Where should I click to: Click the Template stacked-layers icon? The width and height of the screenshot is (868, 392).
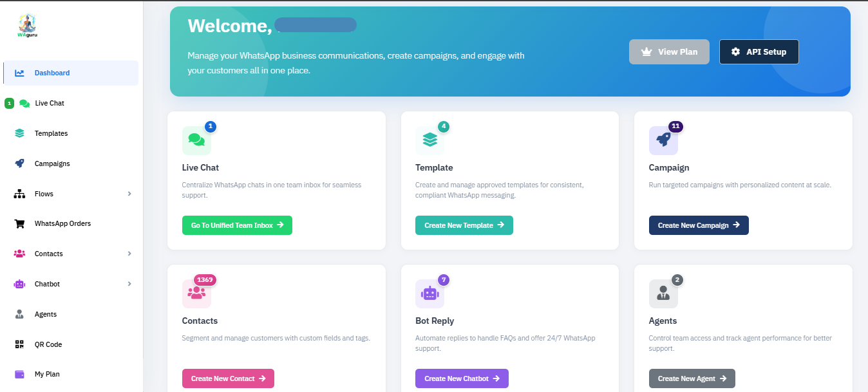[x=429, y=139]
